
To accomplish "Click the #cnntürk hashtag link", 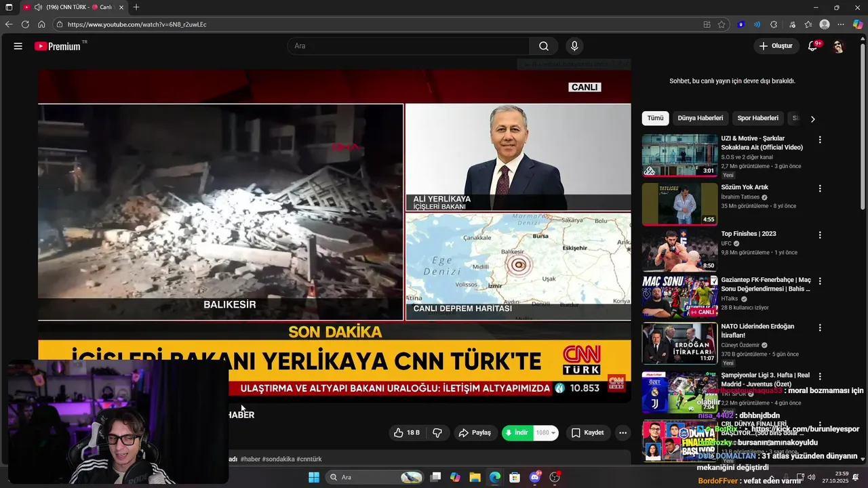I will tap(309, 460).
